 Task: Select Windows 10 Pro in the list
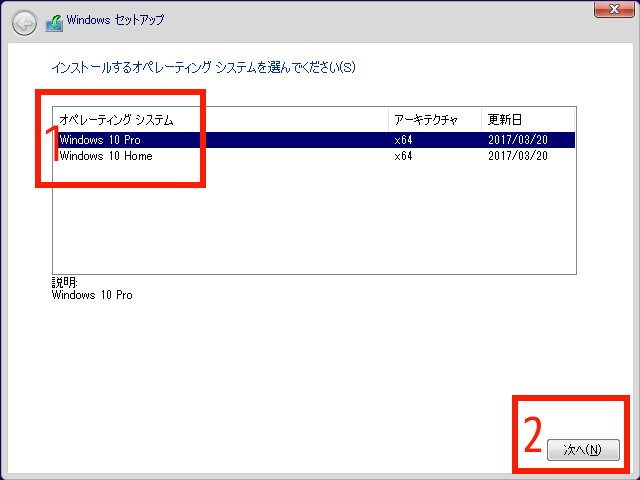(100, 140)
